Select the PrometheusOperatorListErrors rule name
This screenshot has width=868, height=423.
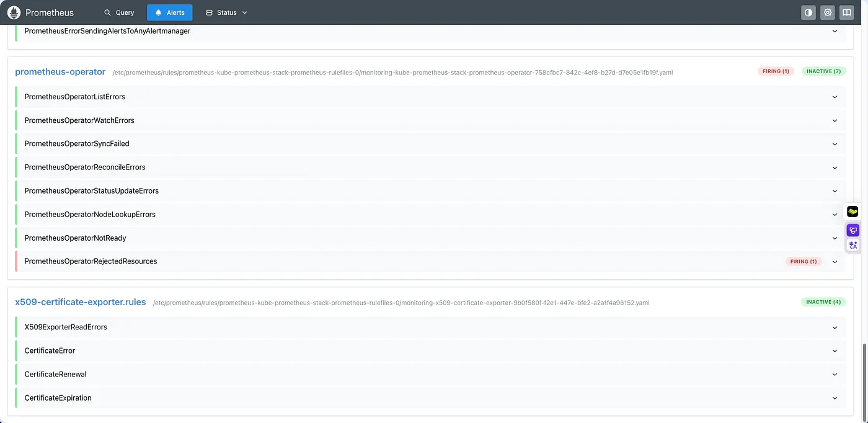click(x=75, y=97)
